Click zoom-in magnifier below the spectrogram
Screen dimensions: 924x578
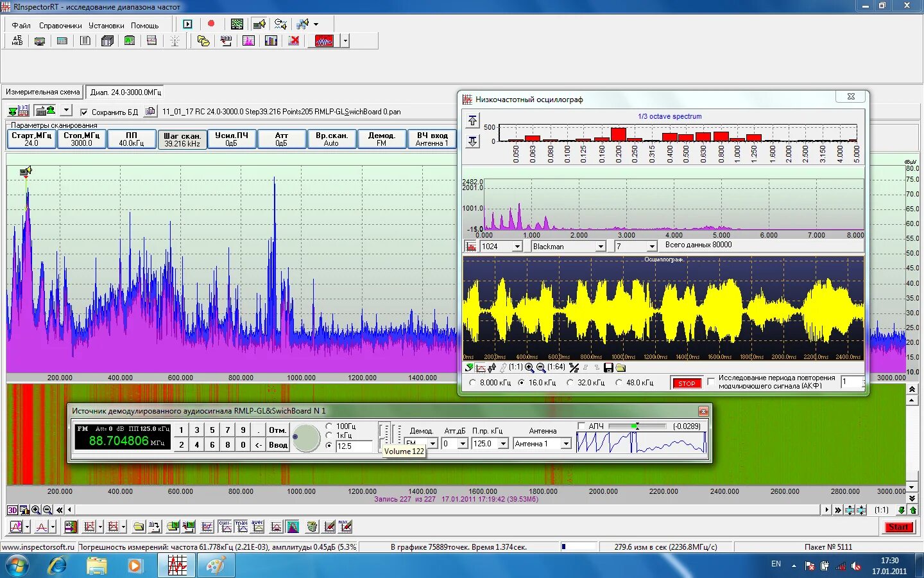pos(36,510)
